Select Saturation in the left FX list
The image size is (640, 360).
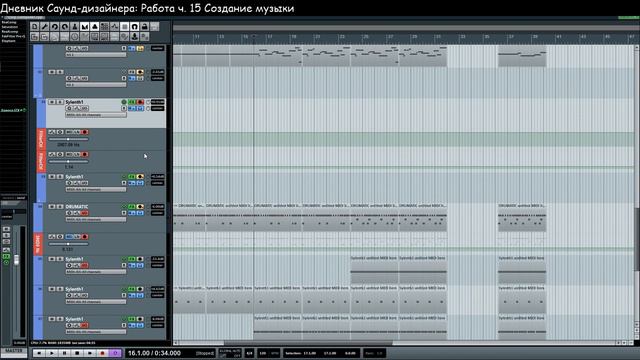[9, 27]
